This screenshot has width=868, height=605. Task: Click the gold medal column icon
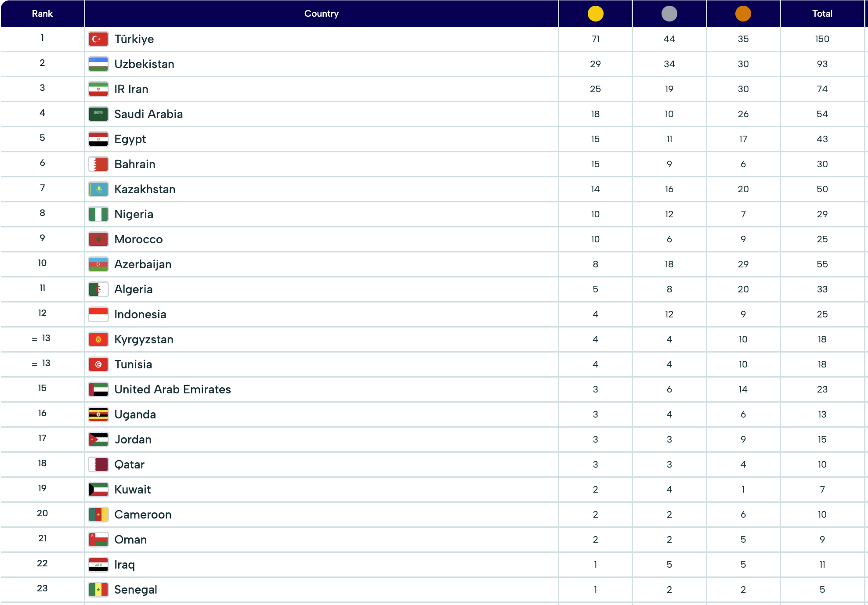pos(595,14)
